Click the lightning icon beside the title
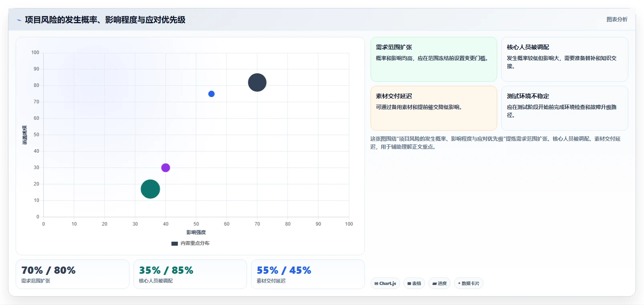Image resolution: width=644 pixels, height=305 pixels. 19,20
